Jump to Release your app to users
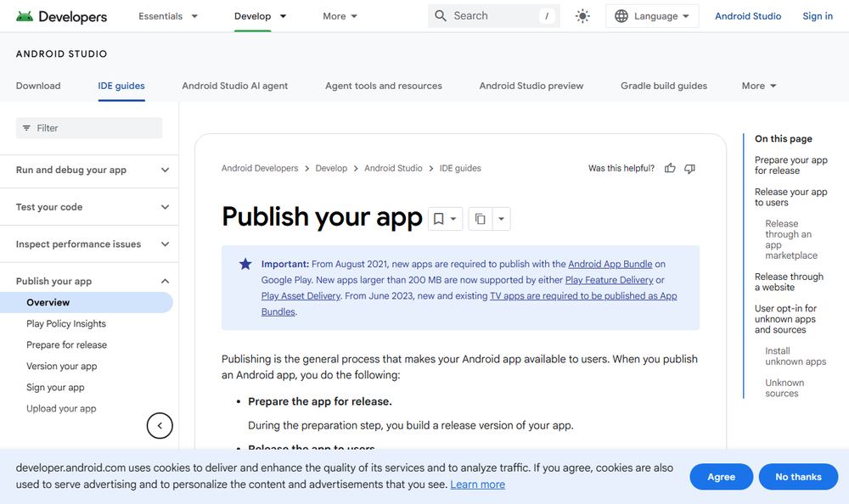This screenshot has height=504, width=849. coord(791,197)
